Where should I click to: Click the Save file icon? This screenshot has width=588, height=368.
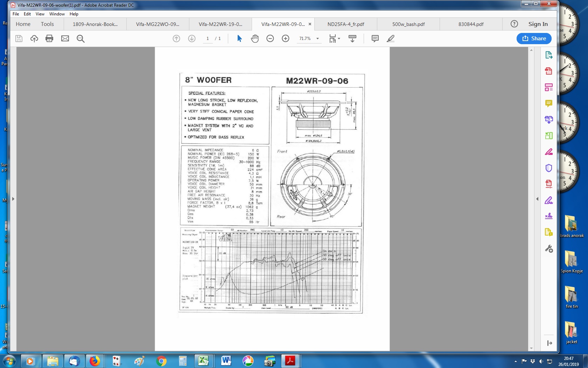19,39
